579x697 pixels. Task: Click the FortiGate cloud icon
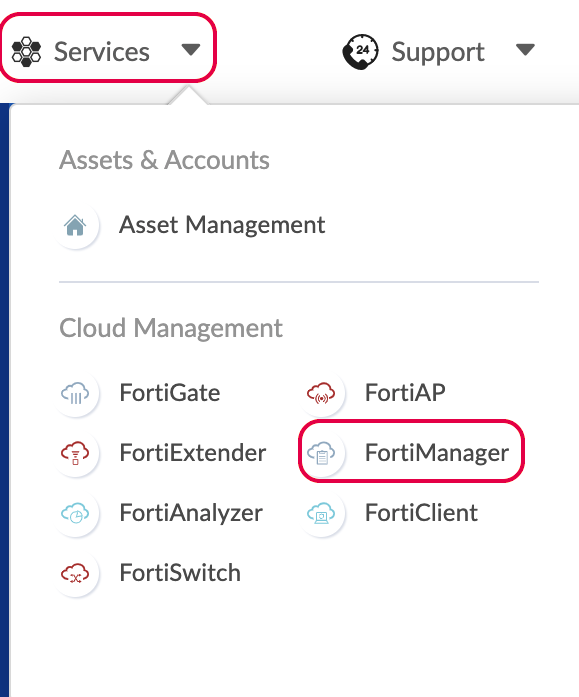point(75,393)
